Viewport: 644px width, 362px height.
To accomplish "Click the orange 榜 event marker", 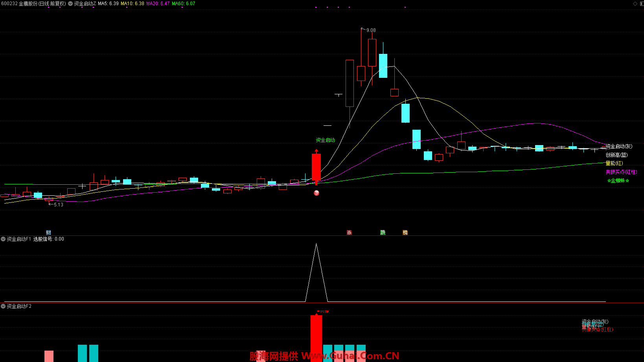I will tap(405, 233).
